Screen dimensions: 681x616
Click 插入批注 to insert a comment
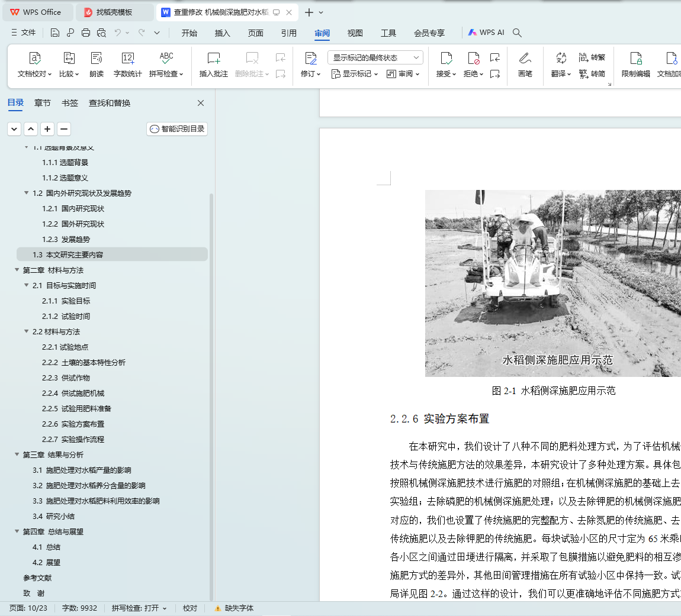[213, 59]
